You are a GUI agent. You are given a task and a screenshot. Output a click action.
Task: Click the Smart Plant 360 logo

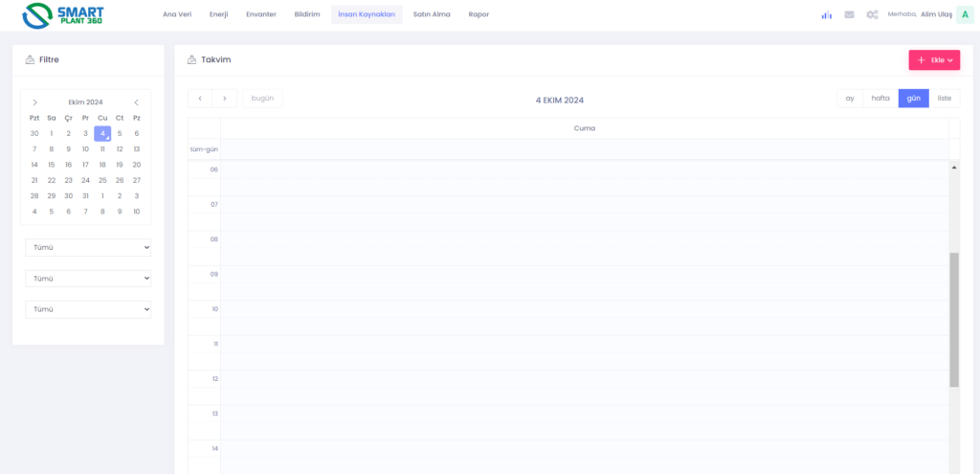tap(63, 15)
